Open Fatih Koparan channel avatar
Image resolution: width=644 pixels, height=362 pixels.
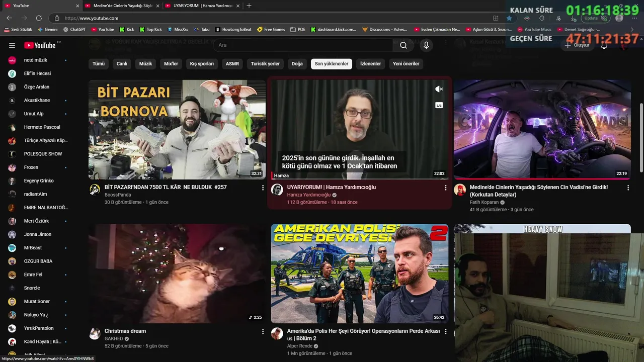[x=459, y=190]
